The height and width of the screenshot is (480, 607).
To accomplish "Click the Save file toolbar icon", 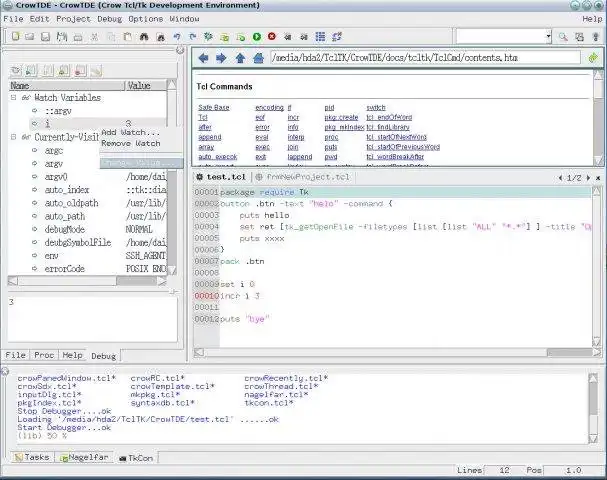I will click(46, 37).
